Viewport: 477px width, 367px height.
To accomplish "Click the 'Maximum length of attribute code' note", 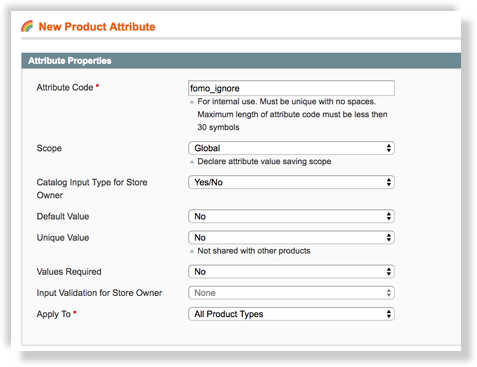I will 292,114.
